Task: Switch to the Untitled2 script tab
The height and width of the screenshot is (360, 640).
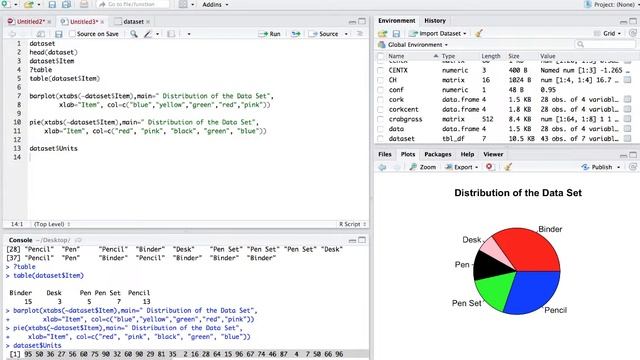Action: coord(30,22)
